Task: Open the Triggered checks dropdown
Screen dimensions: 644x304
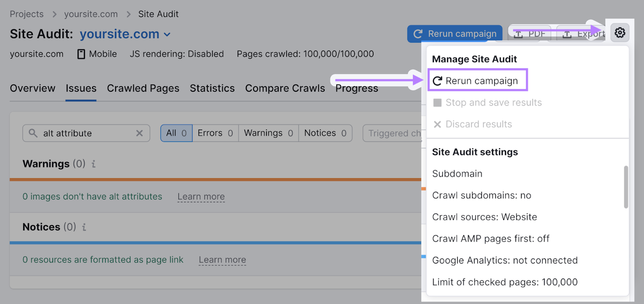Action: [x=392, y=133]
